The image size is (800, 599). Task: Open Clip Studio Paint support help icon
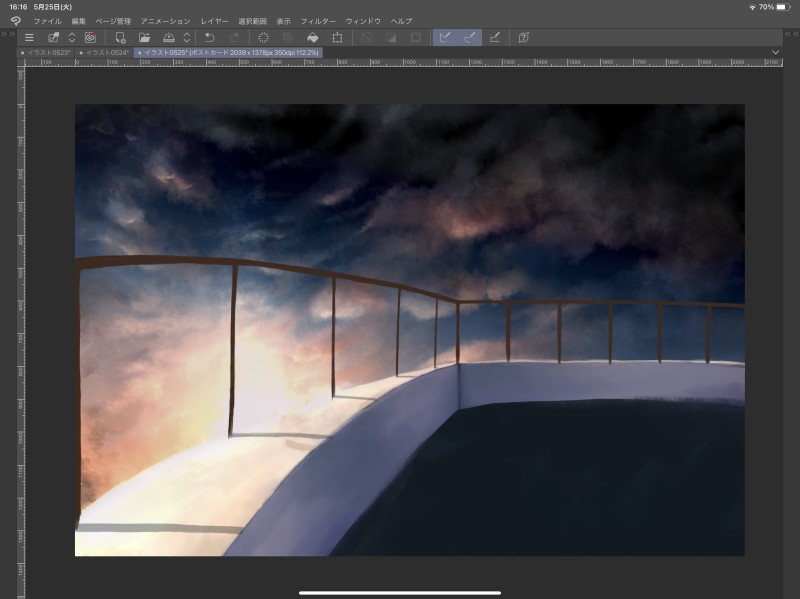[x=523, y=38]
